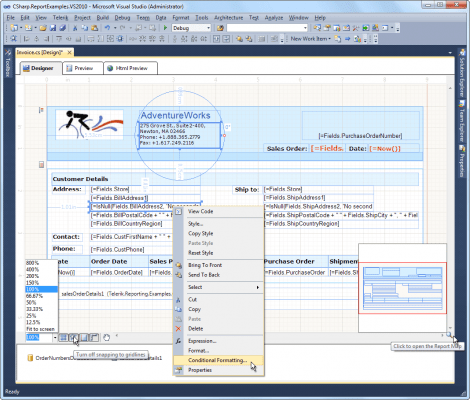
Task: Expand the New Project dropdown arrow
Action: pyautogui.click(x=21, y=28)
